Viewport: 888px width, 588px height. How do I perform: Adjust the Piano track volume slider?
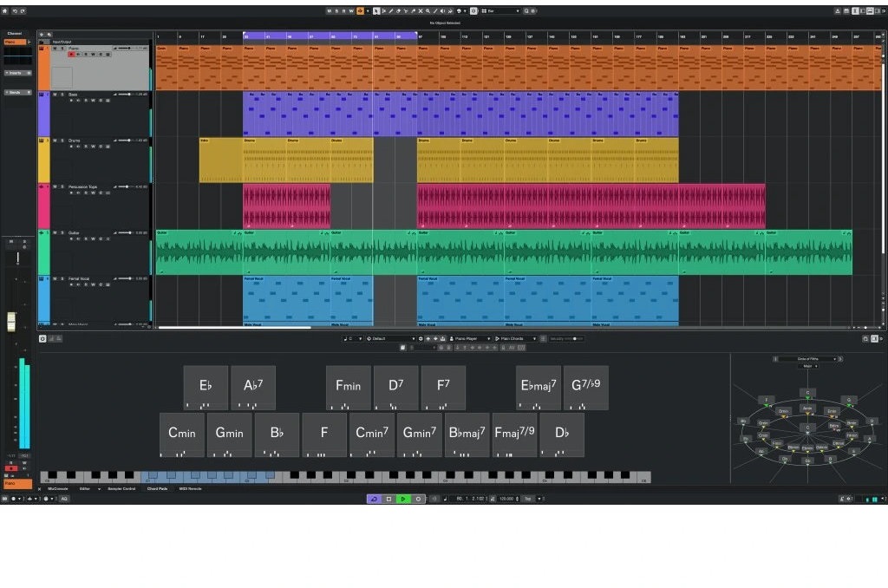(125, 49)
